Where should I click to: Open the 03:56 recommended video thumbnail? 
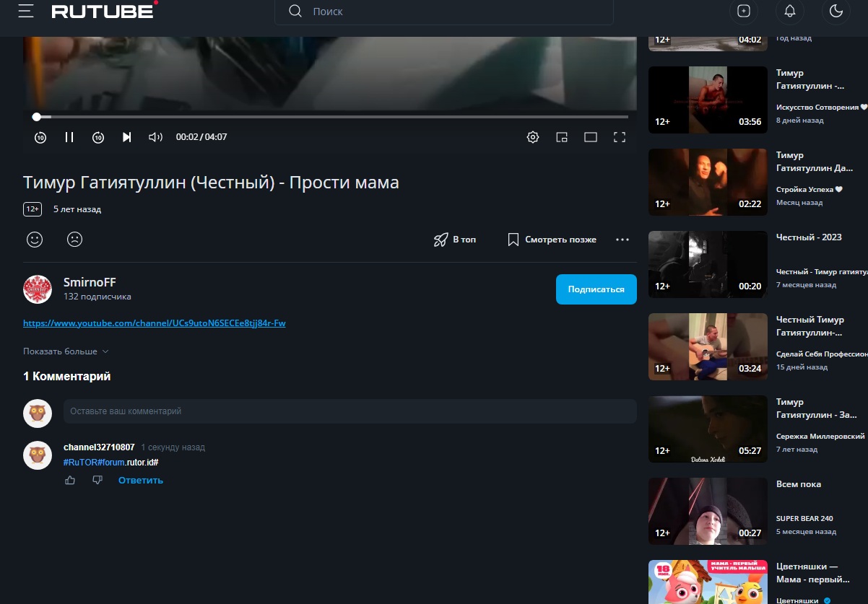(708, 100)
